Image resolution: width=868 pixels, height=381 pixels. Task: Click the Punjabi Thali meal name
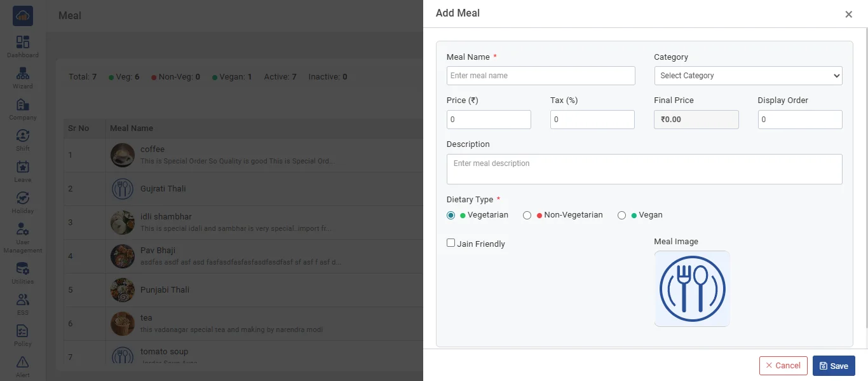pos(165,290)
